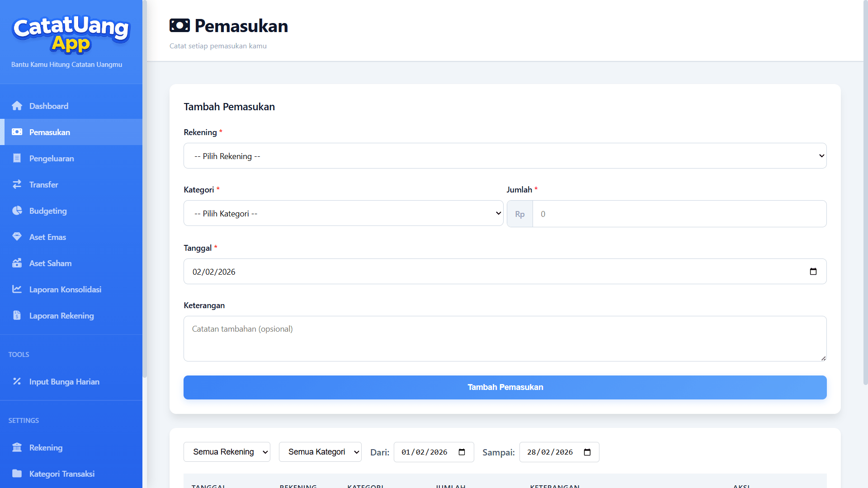Click into the Jumlah amount field

point(679,214)
